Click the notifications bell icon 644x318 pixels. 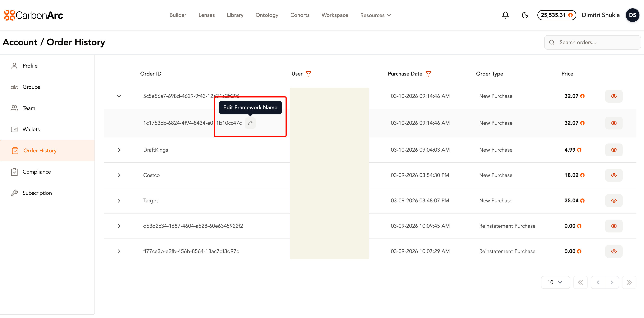(505, 15)
